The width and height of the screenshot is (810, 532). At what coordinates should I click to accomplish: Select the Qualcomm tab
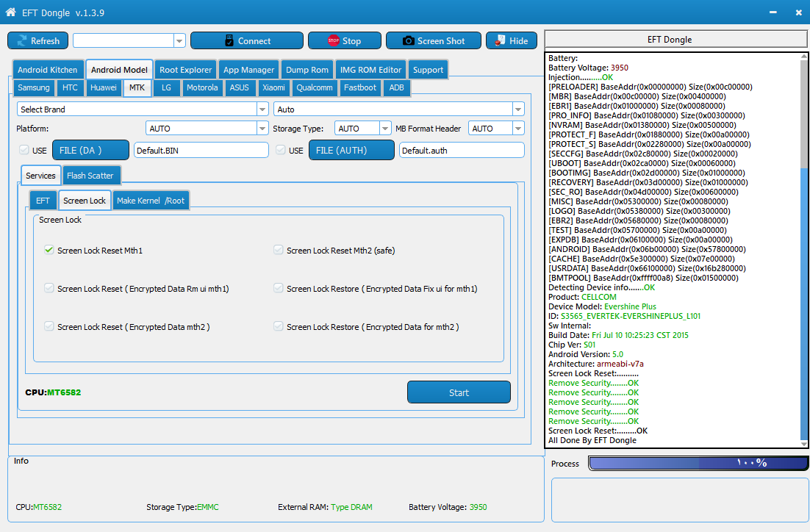(314, 87)
